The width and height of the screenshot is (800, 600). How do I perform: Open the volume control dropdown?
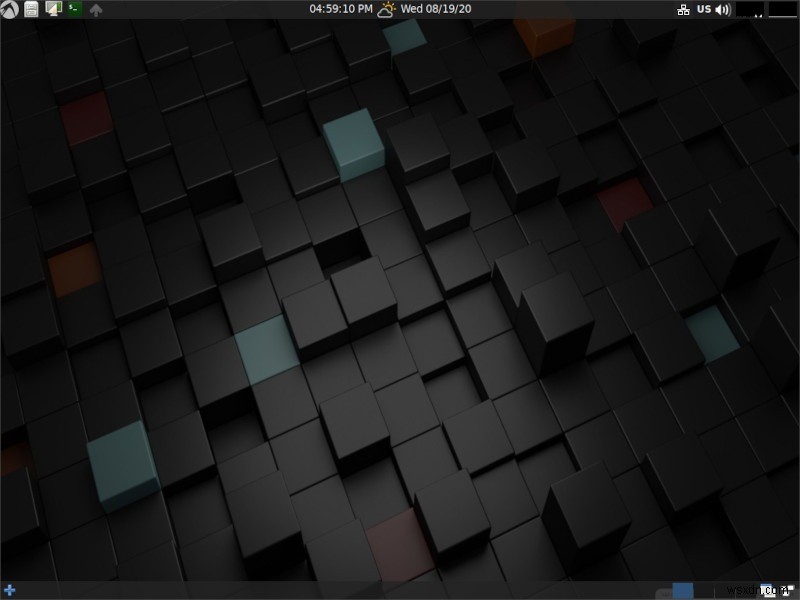pyautogui.click(x=723, y=9)
